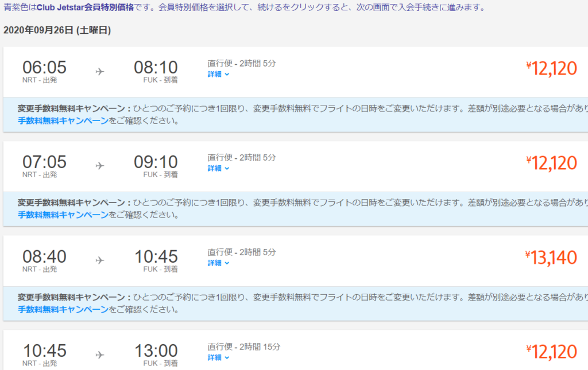Expand 詳細 for the 07:05 flight
The height and width of the screenshot is (370, 588).
click(x=218, y=168)
